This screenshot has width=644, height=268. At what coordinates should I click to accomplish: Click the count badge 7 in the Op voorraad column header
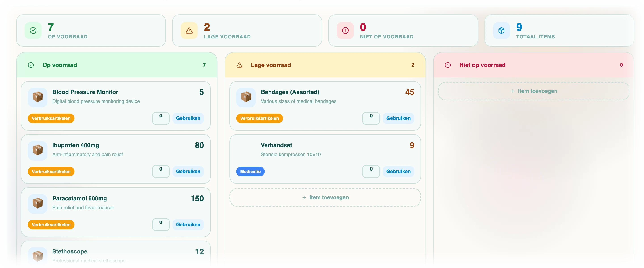(x=204, y=65)
